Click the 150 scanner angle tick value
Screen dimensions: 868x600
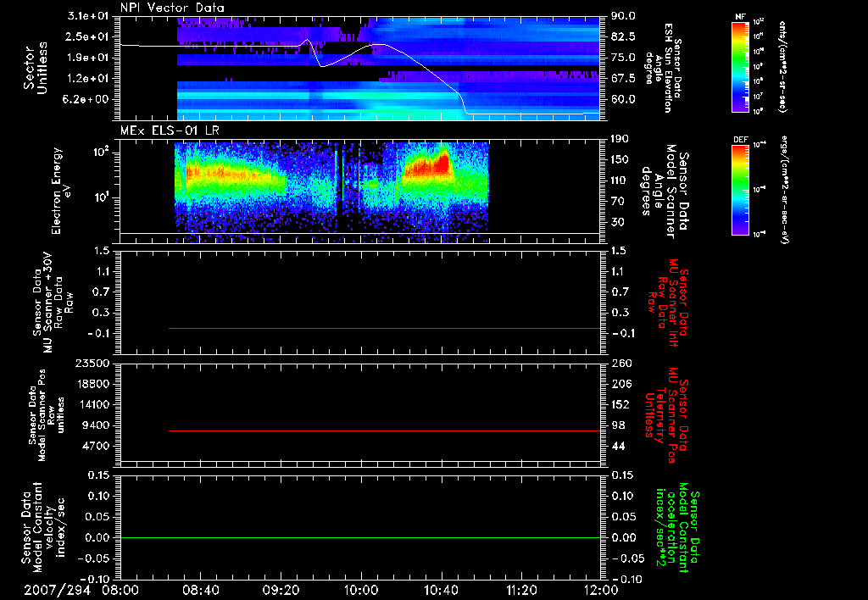coord(620,160)
